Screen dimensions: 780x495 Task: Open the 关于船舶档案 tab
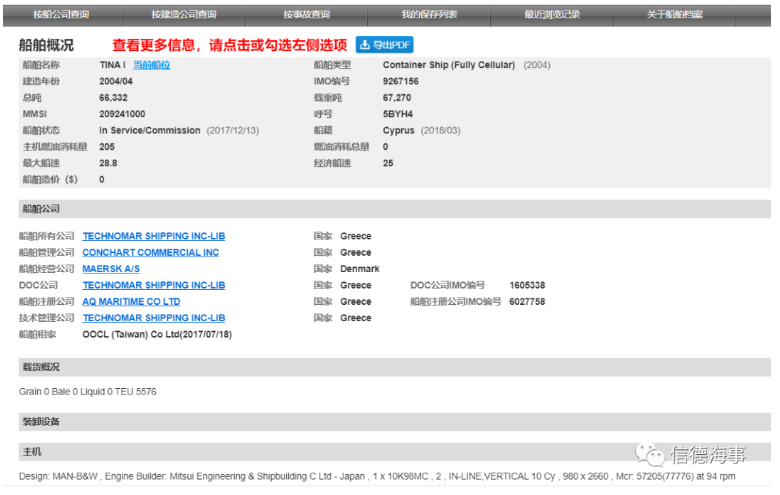click(674, 14)
